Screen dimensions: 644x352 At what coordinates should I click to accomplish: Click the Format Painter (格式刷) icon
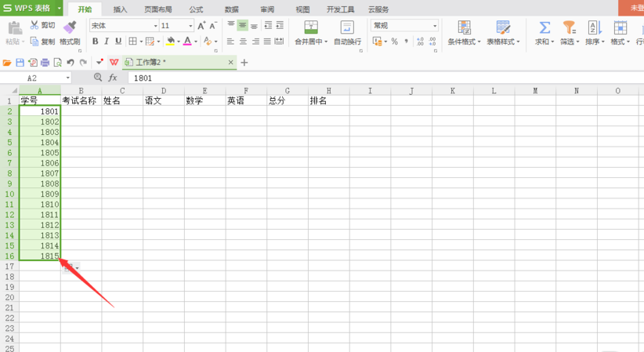pyautogui.click(x=70, y=27)
